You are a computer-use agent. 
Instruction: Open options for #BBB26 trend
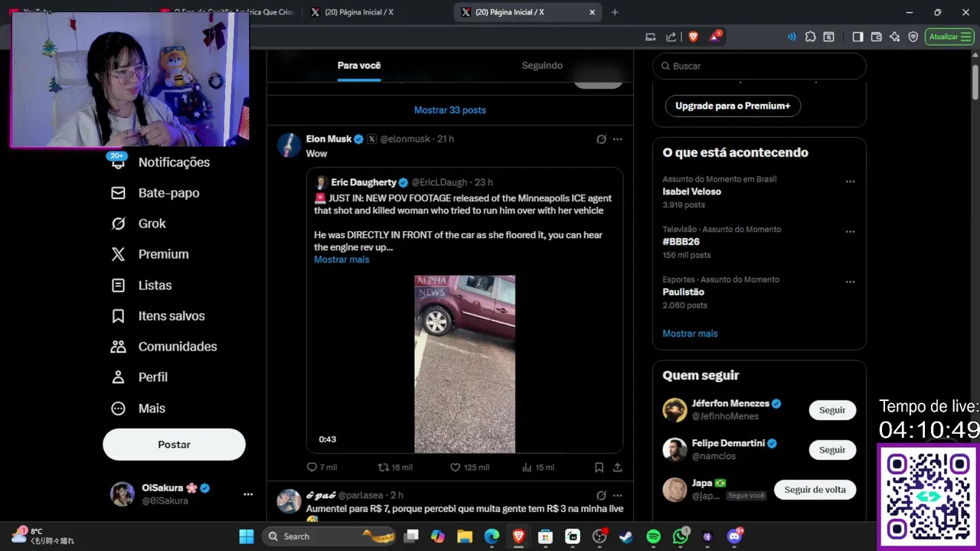[x=850, y=232]
